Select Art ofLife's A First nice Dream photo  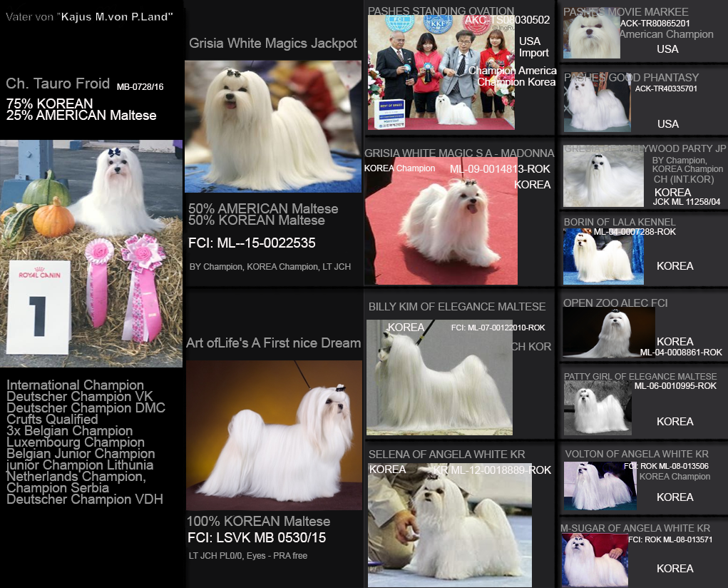point(274,435)
